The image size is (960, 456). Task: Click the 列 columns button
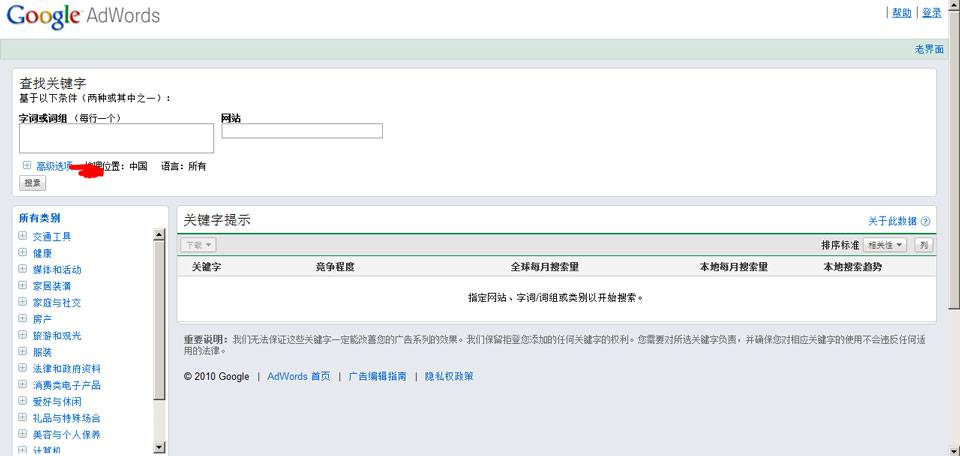923,245
